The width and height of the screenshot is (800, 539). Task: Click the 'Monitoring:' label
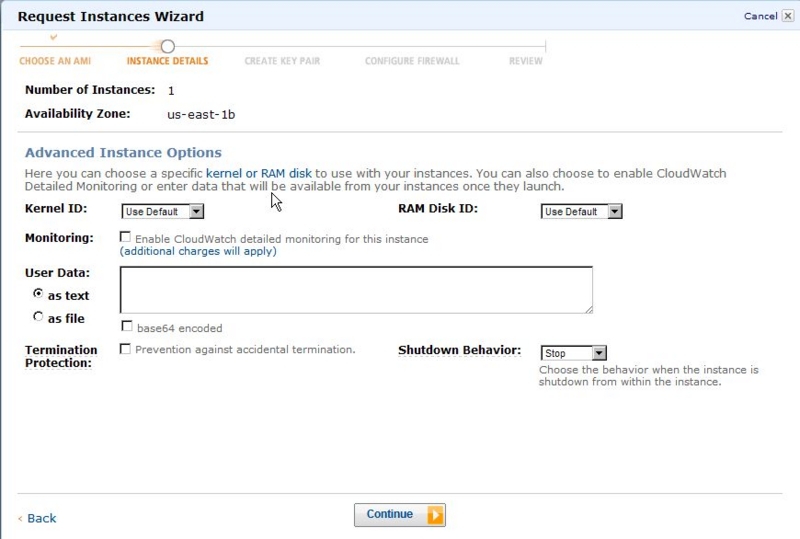tap(59, 238)
